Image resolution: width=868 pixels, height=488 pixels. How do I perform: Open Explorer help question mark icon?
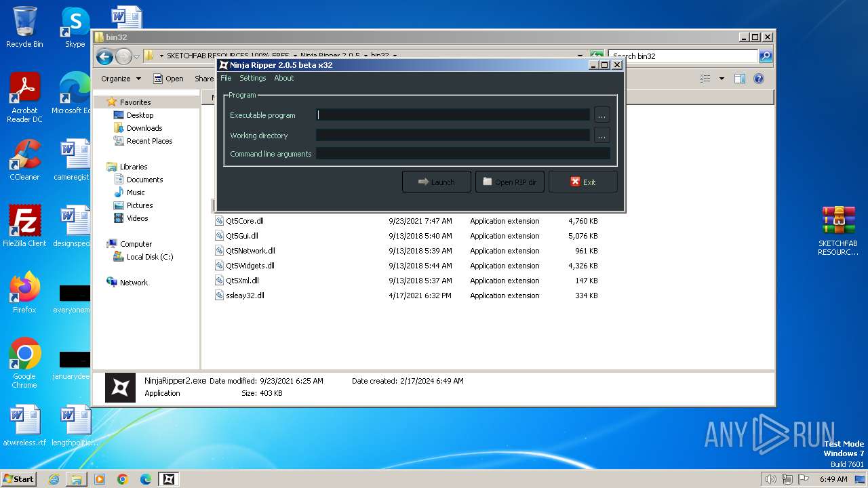coord(759,79)
